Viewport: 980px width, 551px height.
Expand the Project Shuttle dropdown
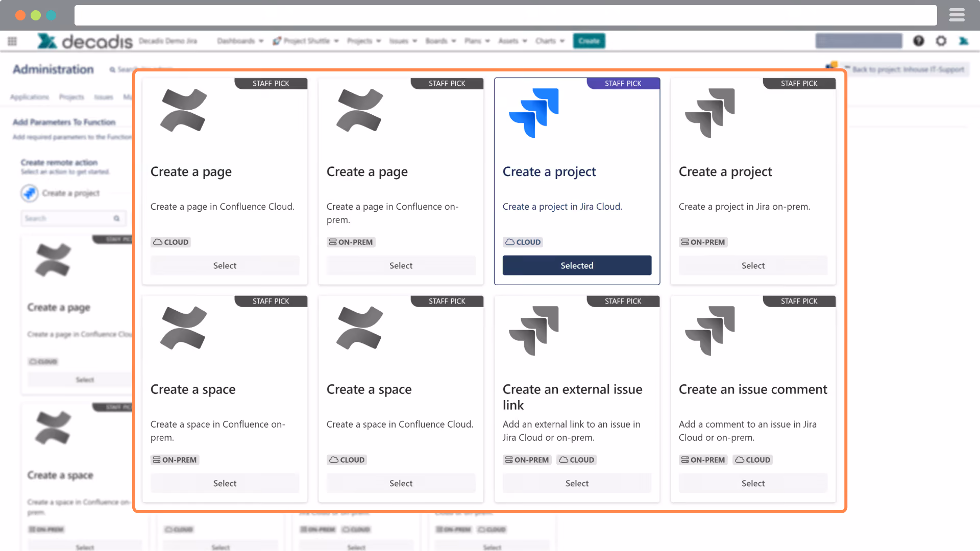306,41
